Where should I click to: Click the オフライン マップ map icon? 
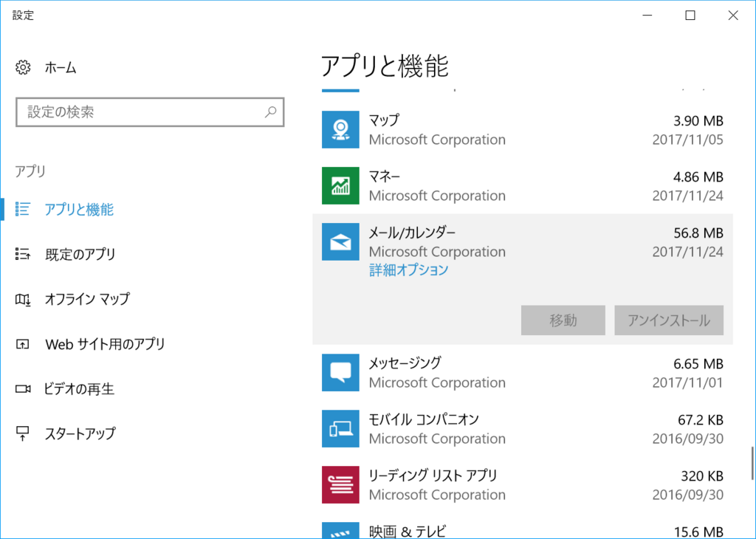point(23,299)
